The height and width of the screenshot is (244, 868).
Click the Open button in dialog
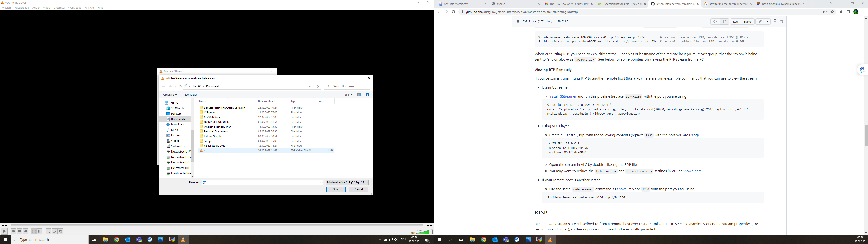click(336, 189)
